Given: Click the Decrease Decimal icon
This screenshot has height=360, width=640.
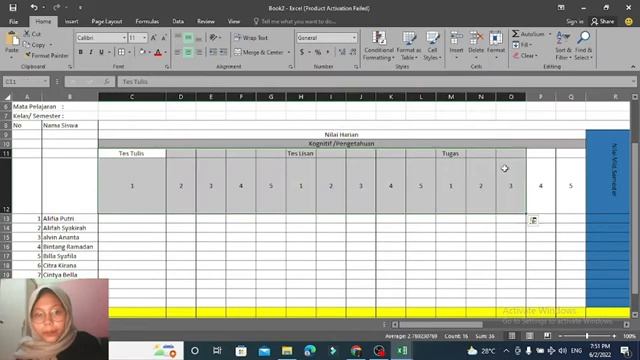Looking at the screenshot, I should [x=353, y=52].
